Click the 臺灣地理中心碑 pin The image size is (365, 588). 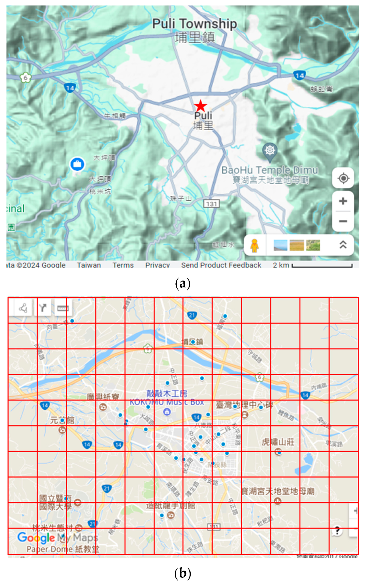click(x=245, y=415)
